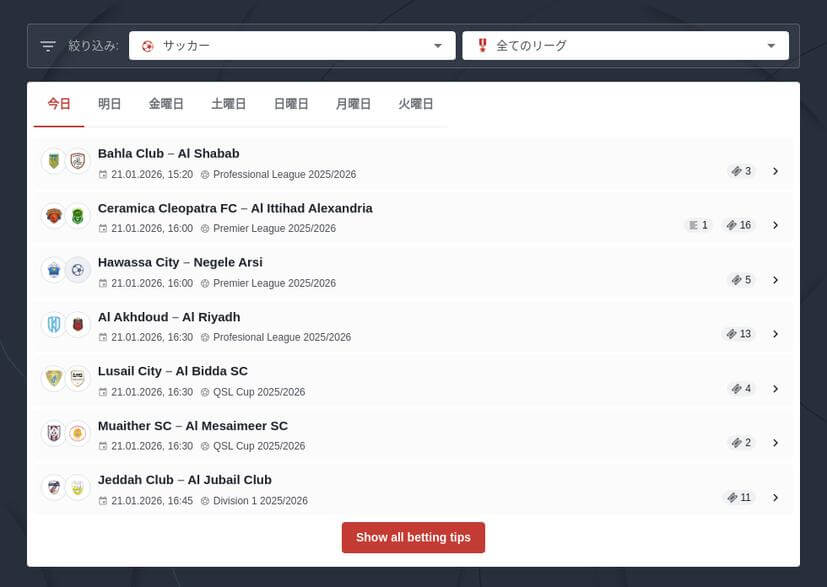Select the 月曜日 tab

[353, 104]
